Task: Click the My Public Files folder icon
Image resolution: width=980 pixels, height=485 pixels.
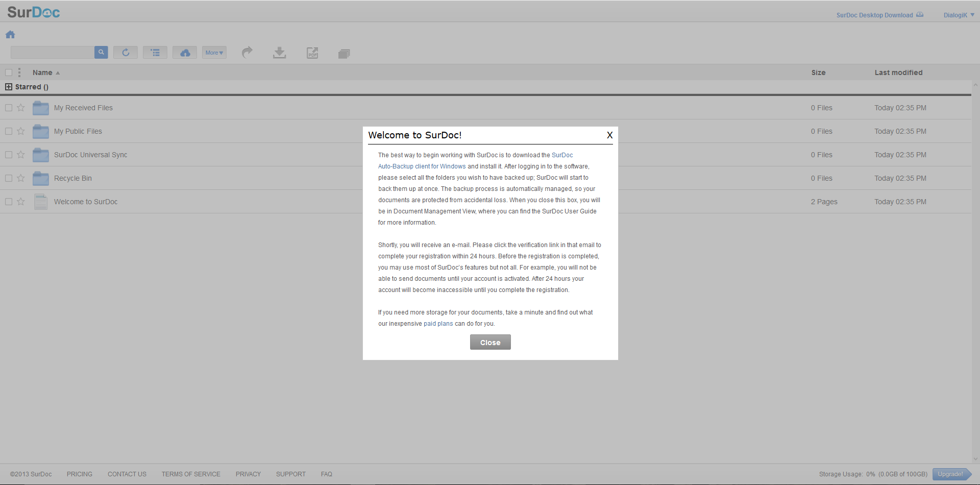Action: pos(41,131)
